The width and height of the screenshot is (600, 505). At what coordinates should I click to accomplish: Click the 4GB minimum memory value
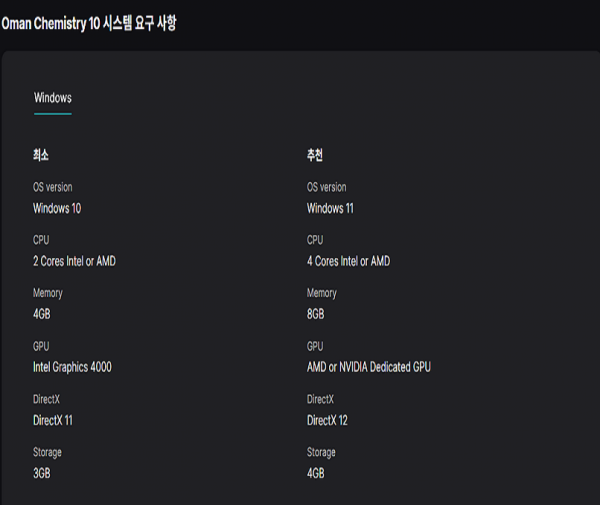coord(44,314)
